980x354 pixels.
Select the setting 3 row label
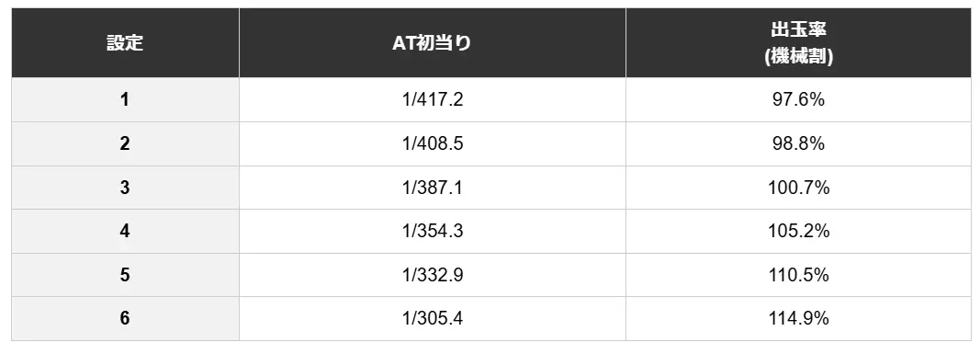coord(125,188)
